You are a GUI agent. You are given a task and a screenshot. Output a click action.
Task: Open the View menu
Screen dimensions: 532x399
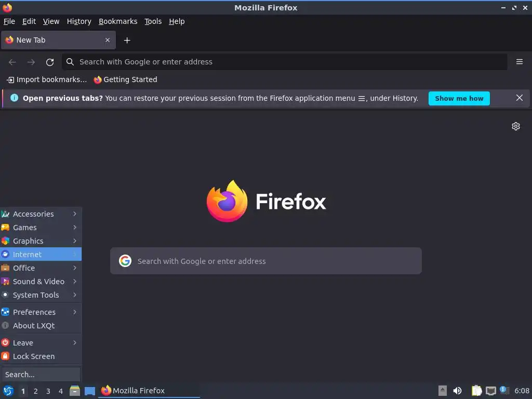51,21
